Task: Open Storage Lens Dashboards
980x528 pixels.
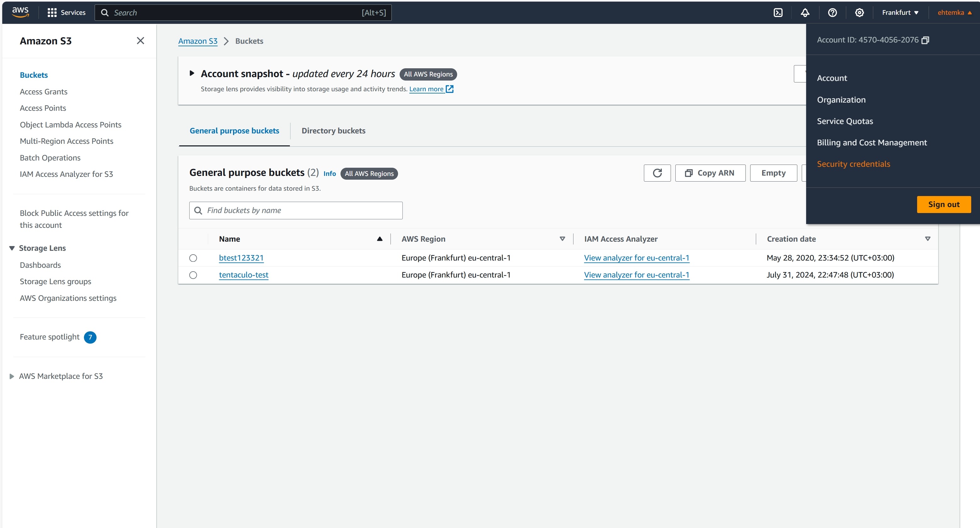Action: point(40,265)
